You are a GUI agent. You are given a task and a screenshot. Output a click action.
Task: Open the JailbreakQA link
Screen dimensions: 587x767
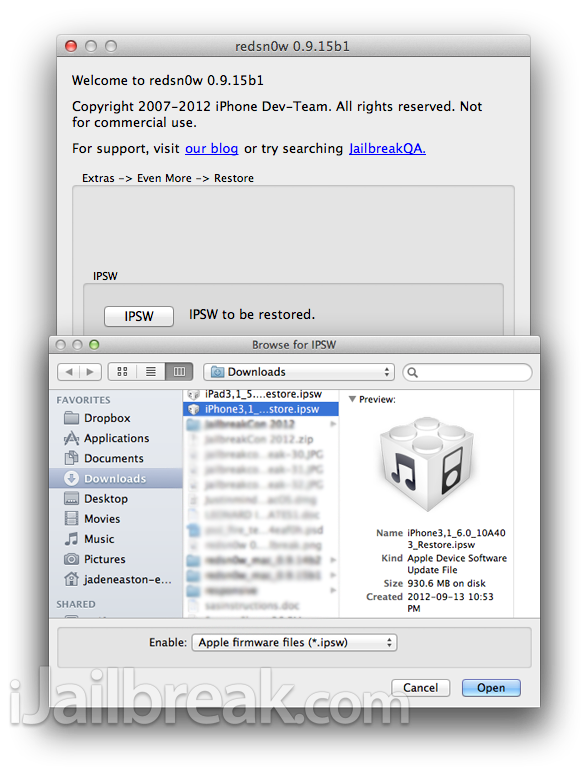tap(387, 149)
